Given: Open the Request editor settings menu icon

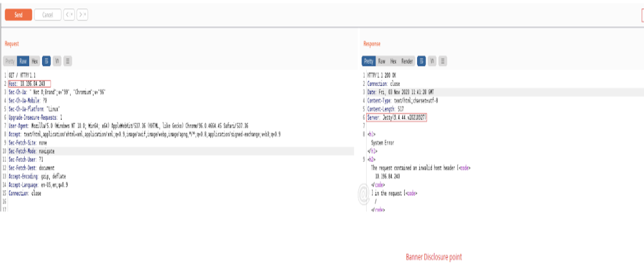Looking at the screenshot, I should (67, 61).
